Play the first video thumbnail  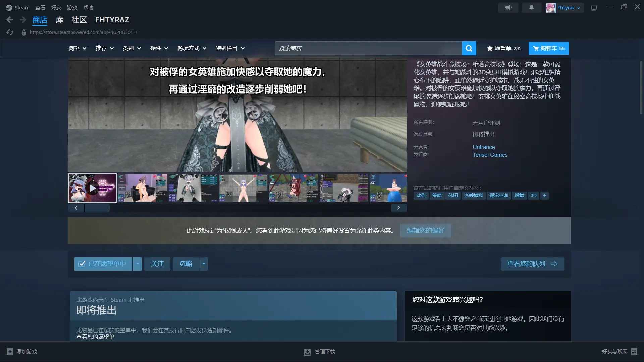(92, 188)
